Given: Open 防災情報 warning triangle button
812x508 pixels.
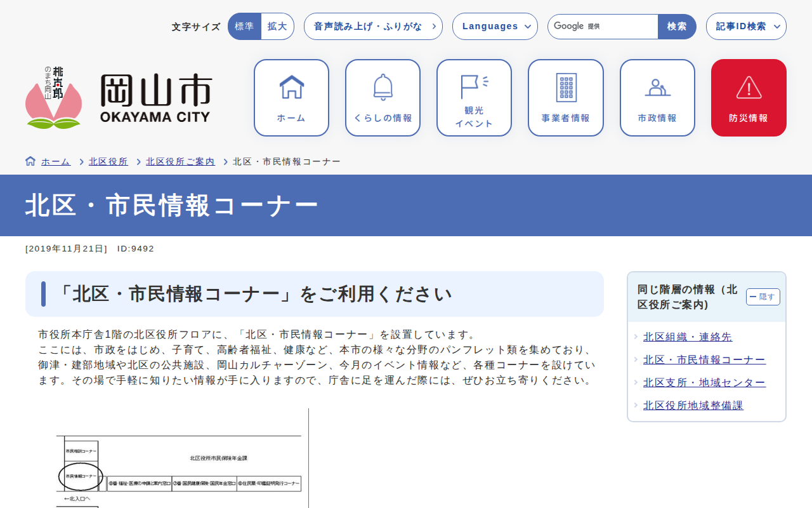Looking at the screenshot, I should [749, 98].
